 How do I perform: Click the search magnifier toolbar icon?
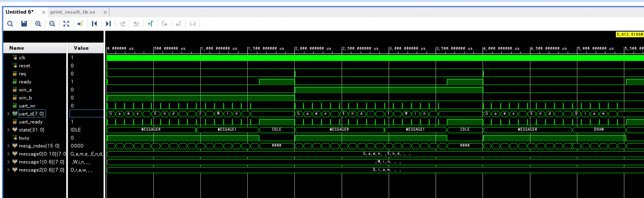click(x=10, y=24)
